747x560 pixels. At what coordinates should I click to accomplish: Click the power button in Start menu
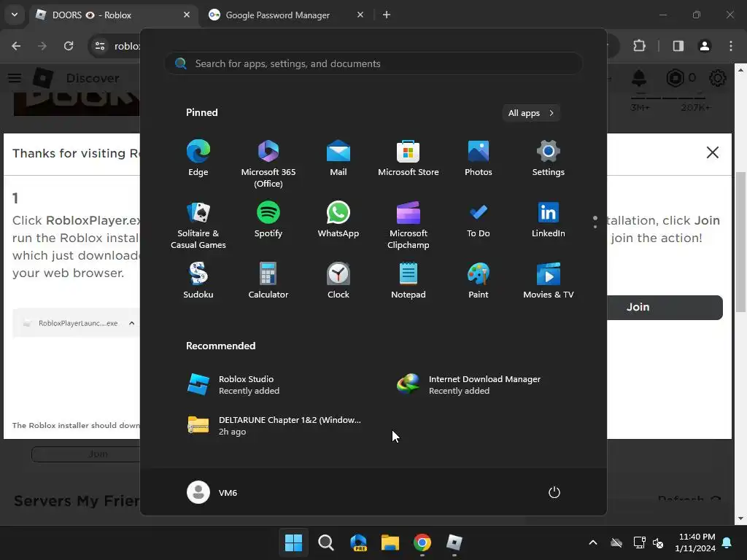coord(554,492)
